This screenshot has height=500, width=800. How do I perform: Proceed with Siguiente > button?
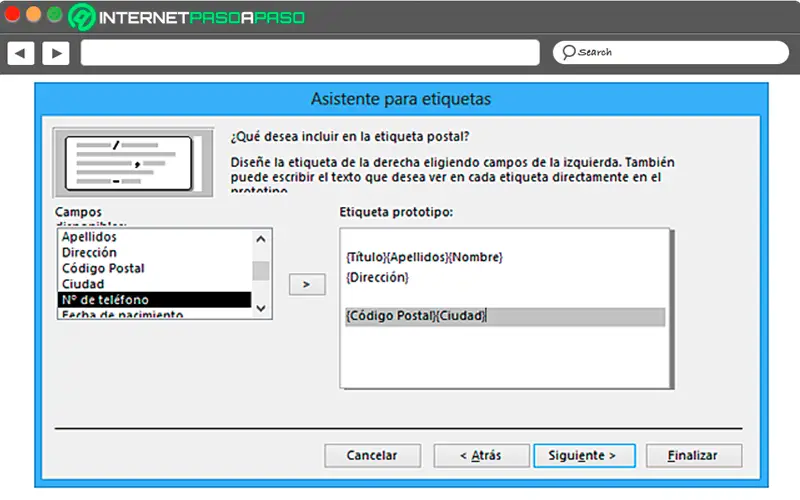584,456
